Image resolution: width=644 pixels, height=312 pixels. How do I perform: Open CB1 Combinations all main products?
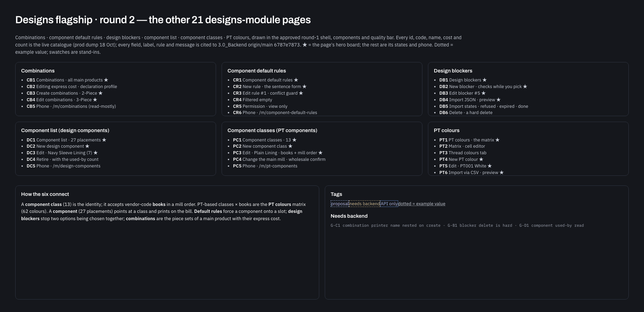[67, 80]
